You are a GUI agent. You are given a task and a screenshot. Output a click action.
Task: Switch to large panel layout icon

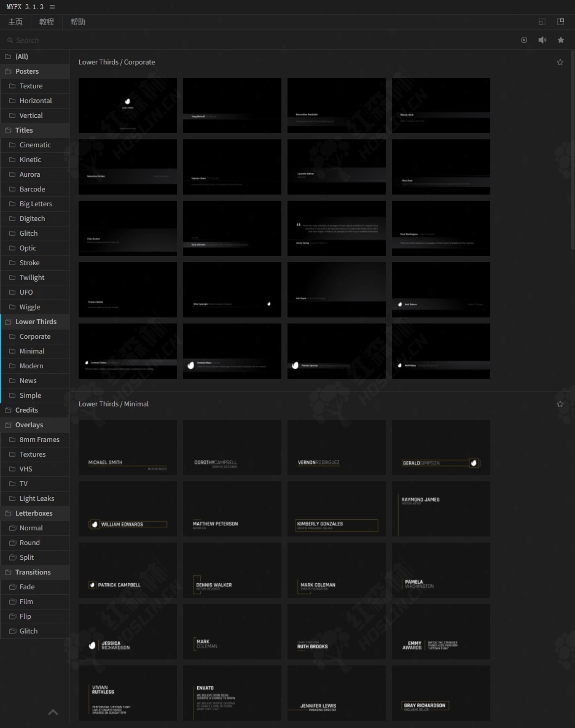561,21
